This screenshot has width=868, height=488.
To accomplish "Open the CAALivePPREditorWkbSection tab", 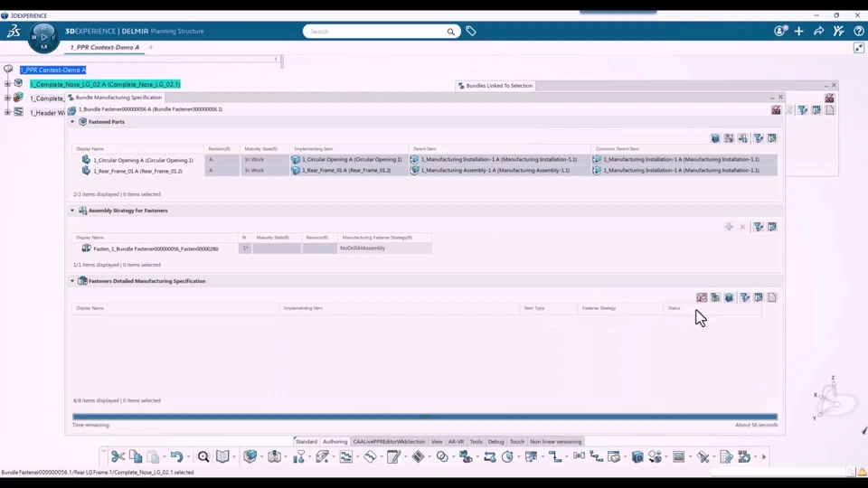I will tap(389, 442).
